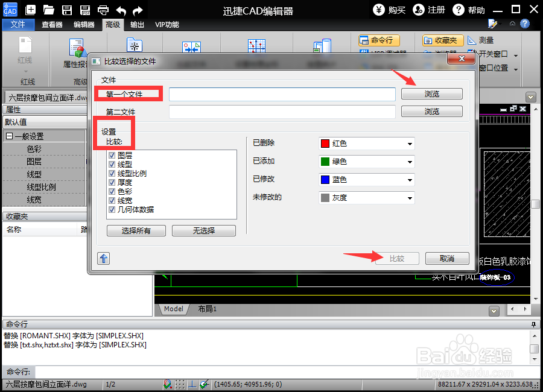Click the blue up arrow icon in dialog
The height and width of the screenshot is (392, 543).
point(104,258)
